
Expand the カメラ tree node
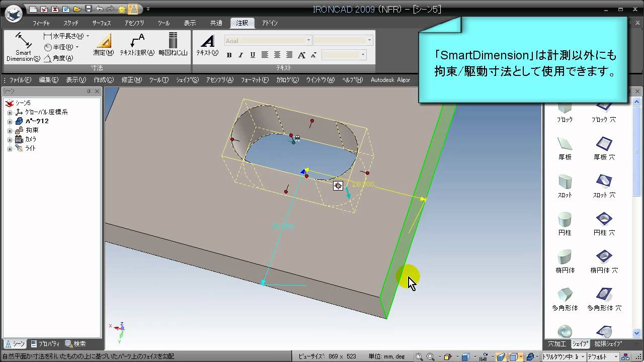click(10, 139)
